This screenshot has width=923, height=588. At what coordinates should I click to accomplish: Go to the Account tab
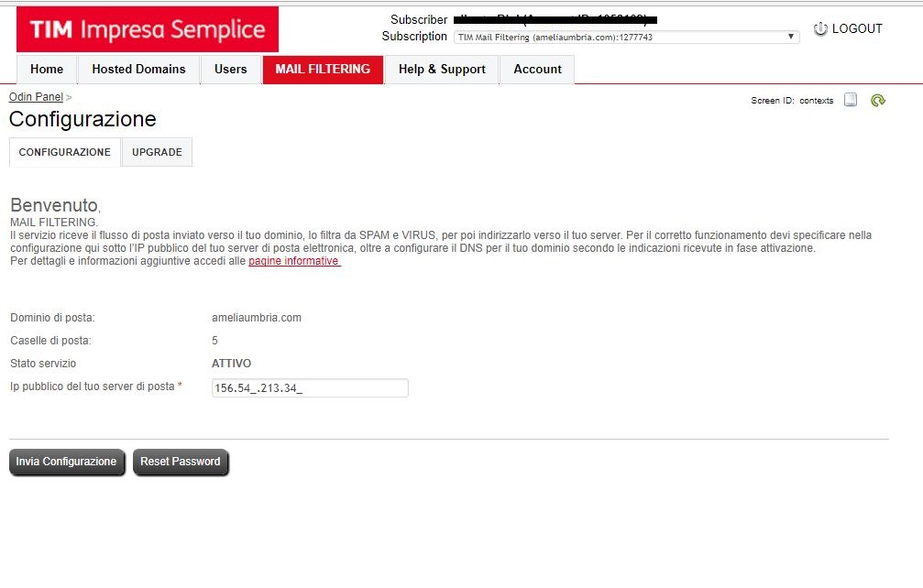point(537,70)
